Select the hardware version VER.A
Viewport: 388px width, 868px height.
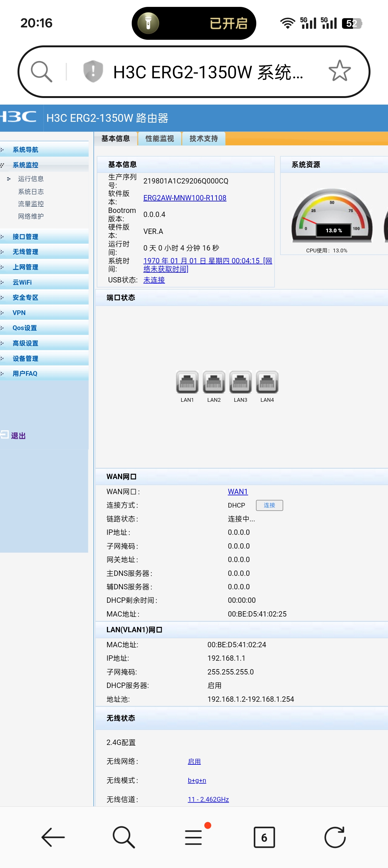pyautogui.click(x=153, y=231)
